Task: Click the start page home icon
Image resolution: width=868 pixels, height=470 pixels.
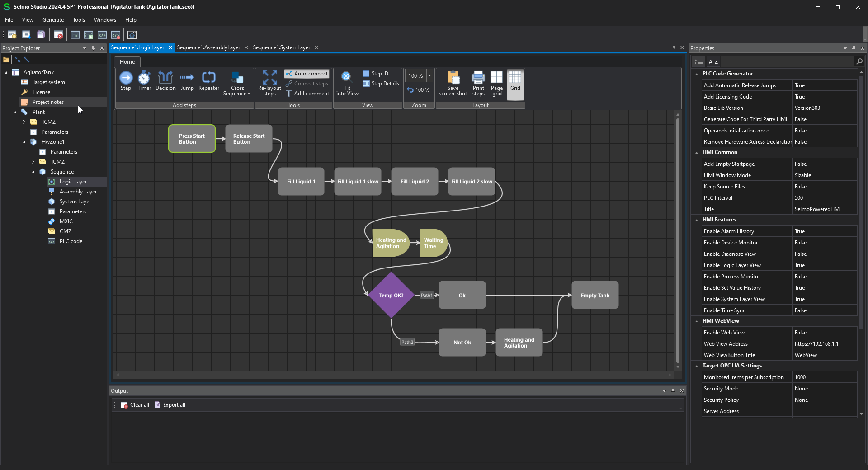Action: click(132, 35)
